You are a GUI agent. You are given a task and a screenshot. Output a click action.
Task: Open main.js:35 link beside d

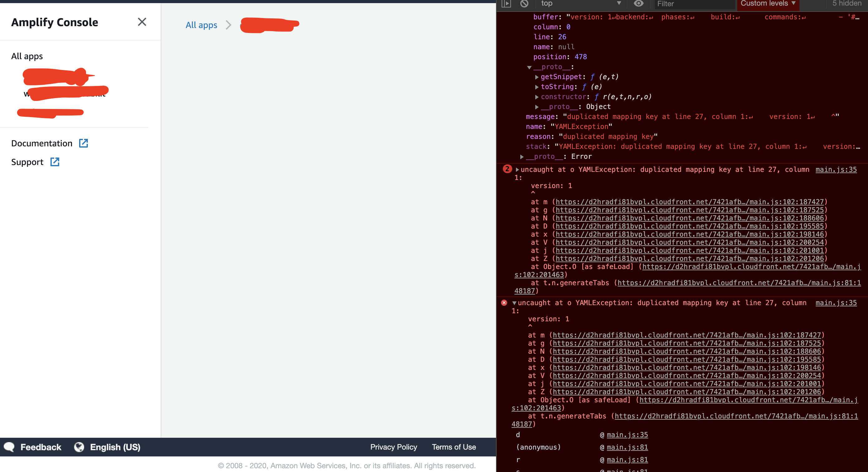click(627, 435)
